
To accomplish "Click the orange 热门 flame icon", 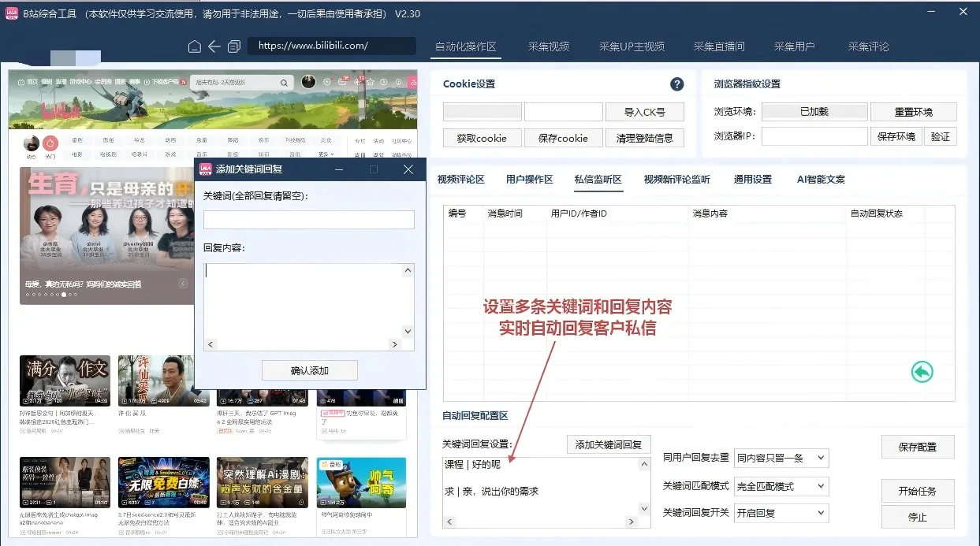I will (x=50, y=143).
